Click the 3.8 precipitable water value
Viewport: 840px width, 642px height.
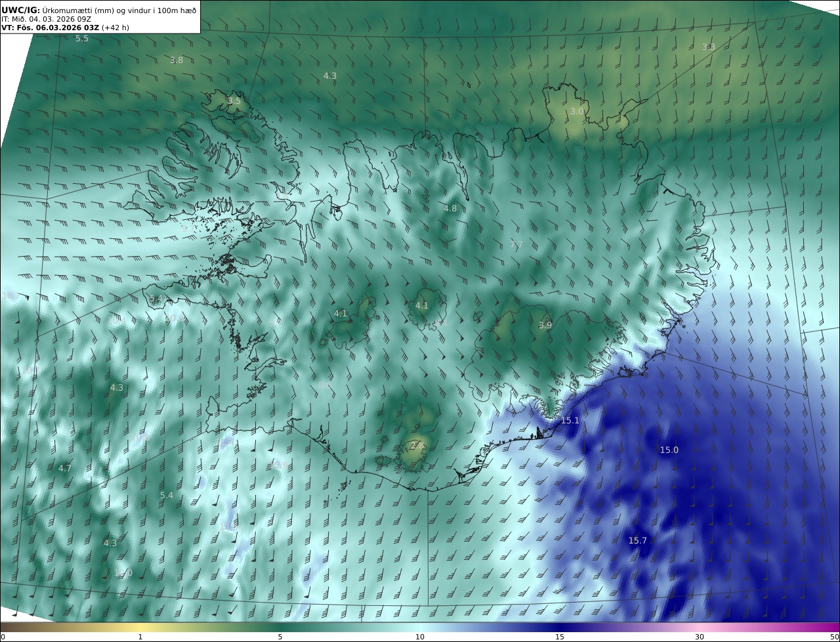[x=177, y=60]
